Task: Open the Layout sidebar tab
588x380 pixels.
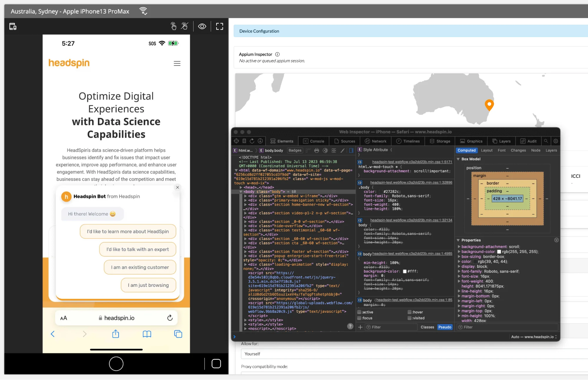Action: click(x=487, y=150)
